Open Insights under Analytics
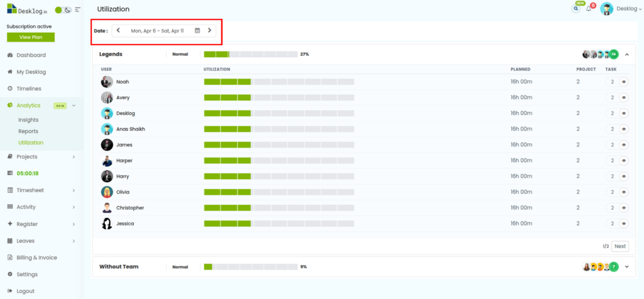 point(28,119)
